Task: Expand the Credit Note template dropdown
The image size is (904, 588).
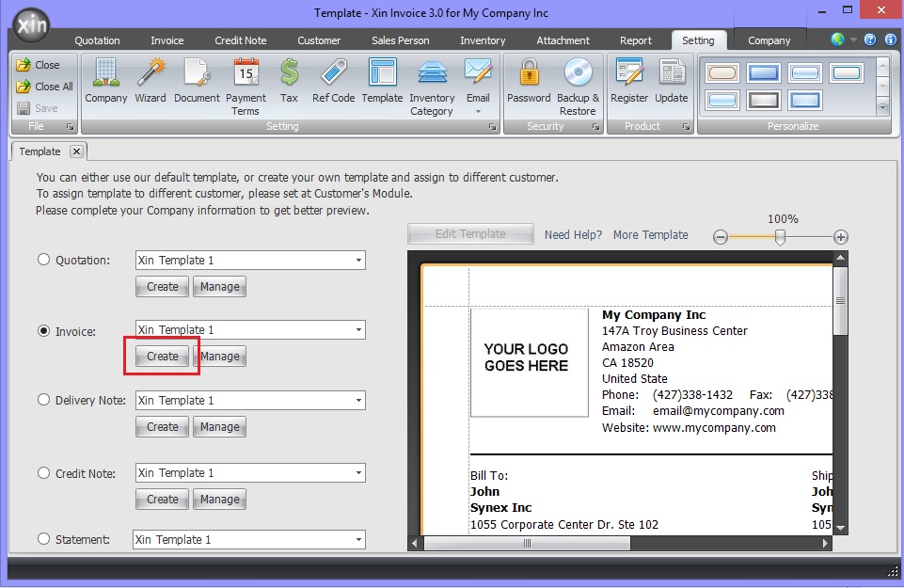Action: tap(358, 472)
